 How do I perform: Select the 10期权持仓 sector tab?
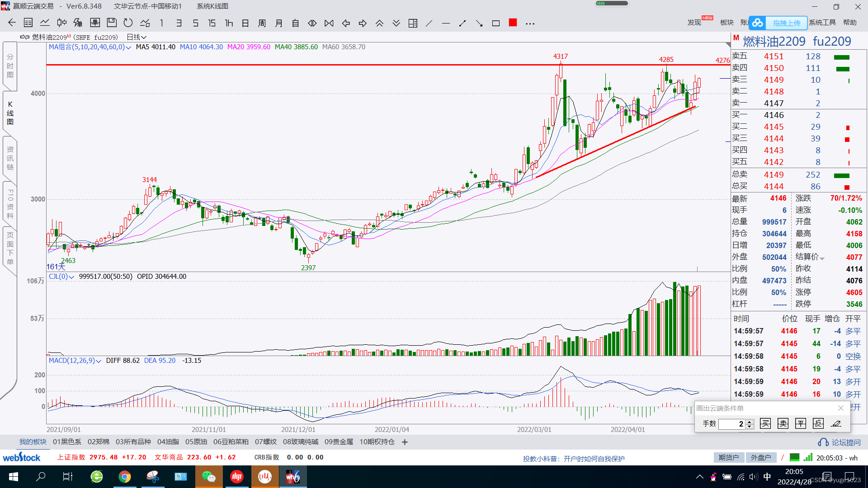pos(377,442)
